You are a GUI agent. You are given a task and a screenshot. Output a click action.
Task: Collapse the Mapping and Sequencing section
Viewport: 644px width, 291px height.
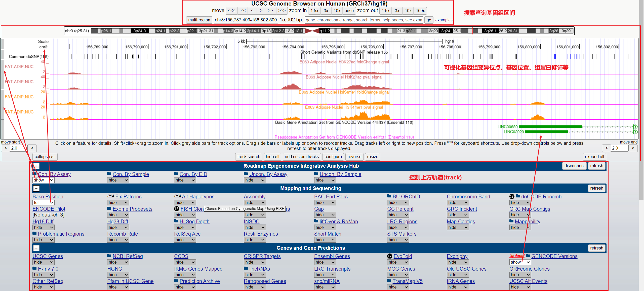click(x=36, y=189)
